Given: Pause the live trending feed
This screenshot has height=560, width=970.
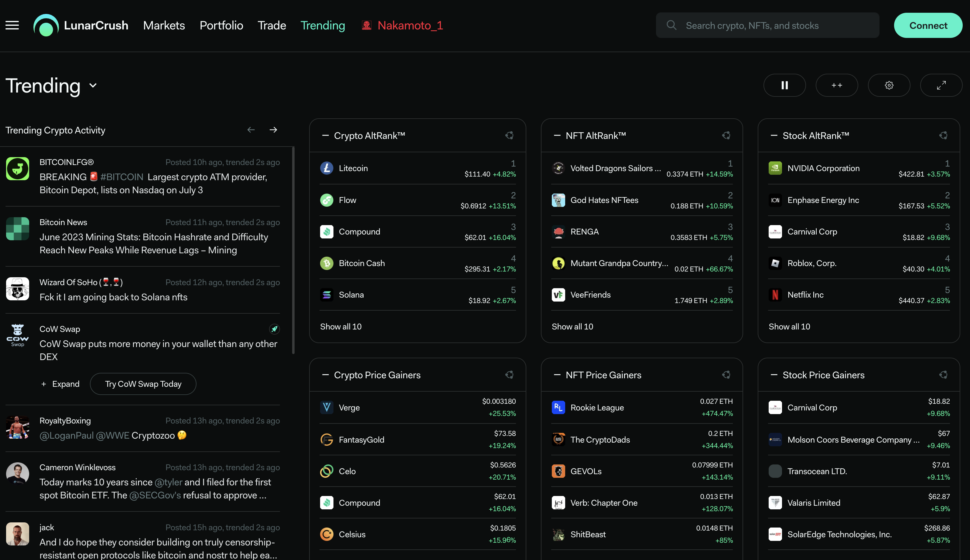Looking at the screenshot, I should coord(784,85).
